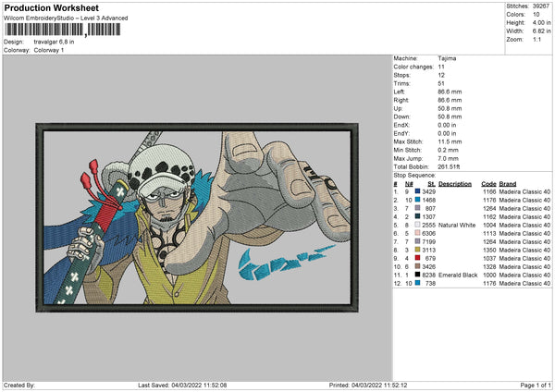Viewport: 555px width, 392px height.
Task: Click the embroidery design preview image
Action: 197,217
